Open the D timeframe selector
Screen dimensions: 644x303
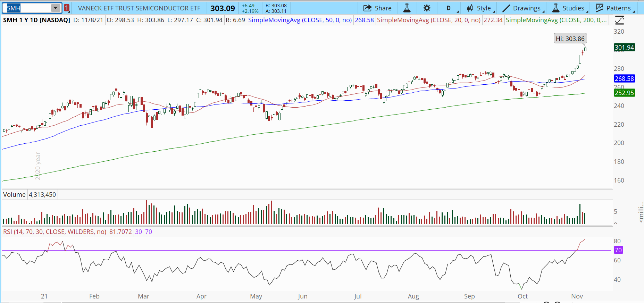449,8
